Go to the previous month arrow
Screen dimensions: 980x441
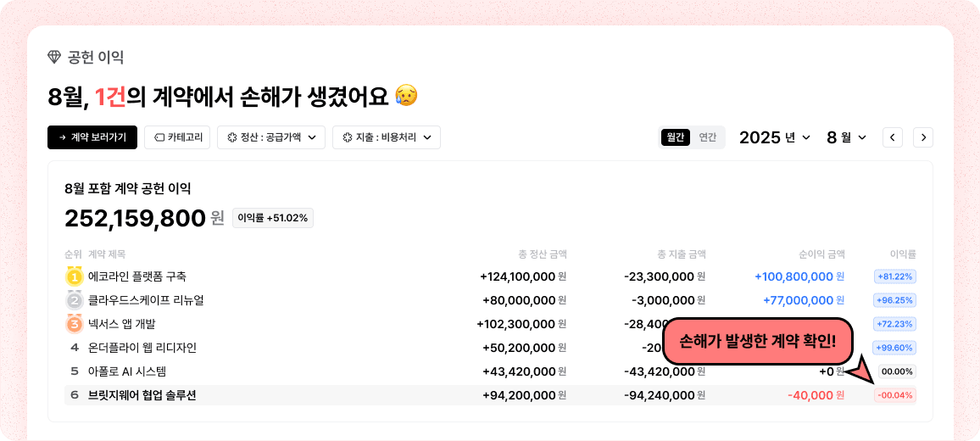pyautogui.click(x=893, y=137)
